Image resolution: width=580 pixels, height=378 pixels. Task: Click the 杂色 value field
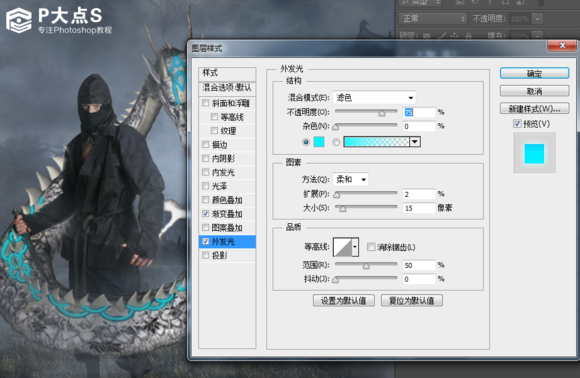[419, 126]
